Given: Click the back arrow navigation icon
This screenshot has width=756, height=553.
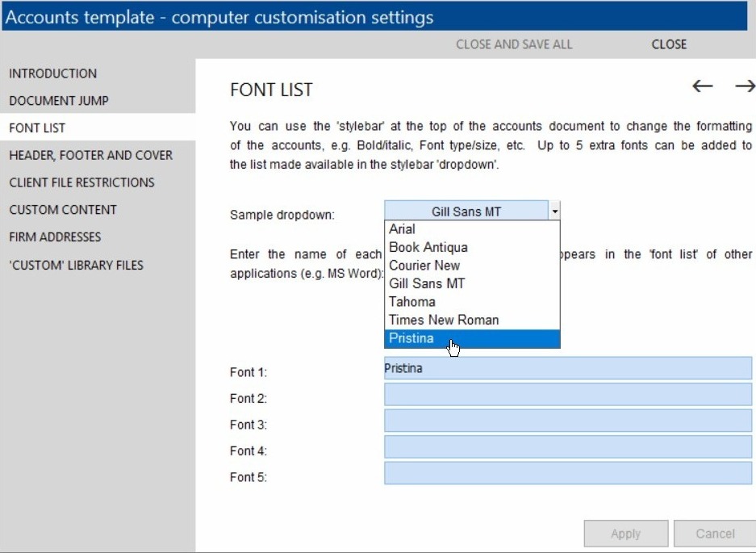Looking at the screenshot, I should 701,86.
